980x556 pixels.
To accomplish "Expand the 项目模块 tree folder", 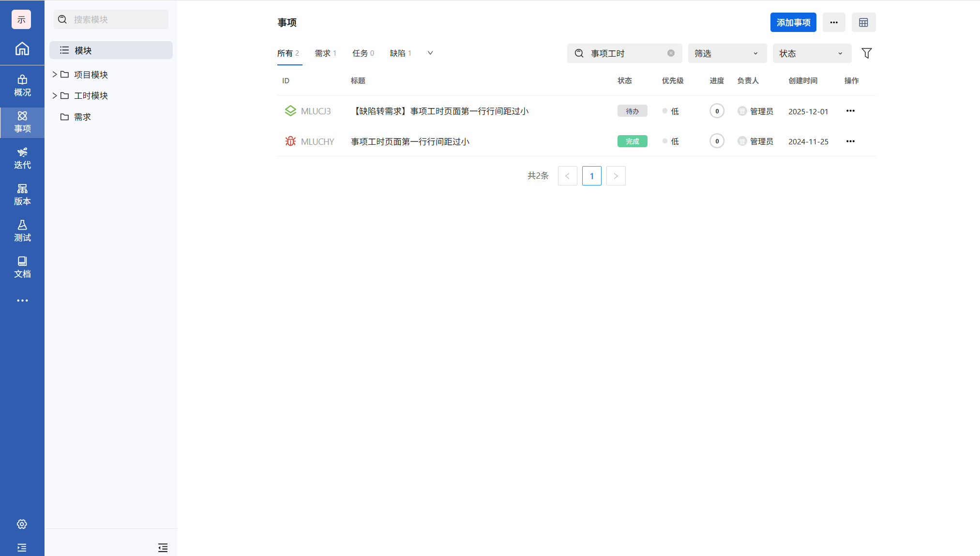I will tap(55, 75).
